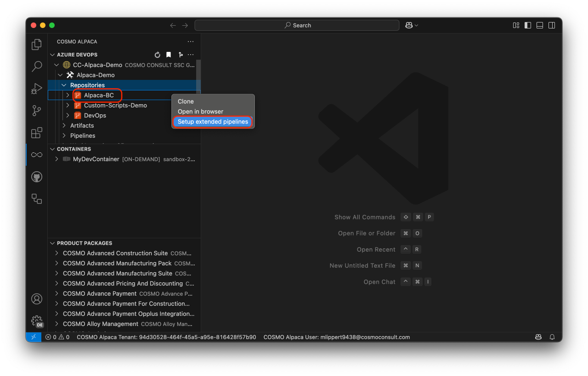Select the GitHub icon in the activity bar
The image size is (588, 376).
tap(37, 177)
